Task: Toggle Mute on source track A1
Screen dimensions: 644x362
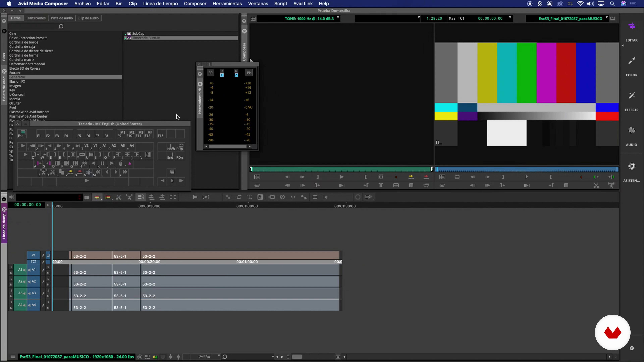Action: click(11, 273)
